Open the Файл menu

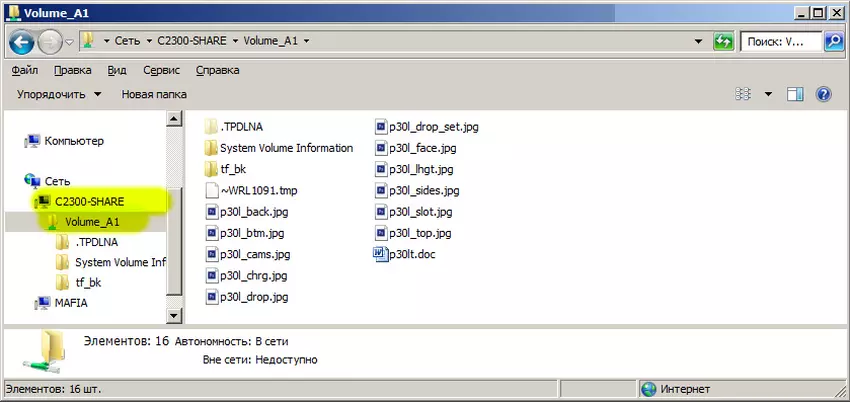coord(25,71)
